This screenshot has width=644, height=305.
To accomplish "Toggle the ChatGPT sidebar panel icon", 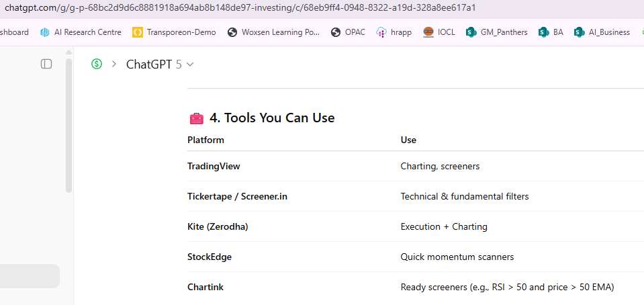I will pyautogui.click(x=46, y=64).
